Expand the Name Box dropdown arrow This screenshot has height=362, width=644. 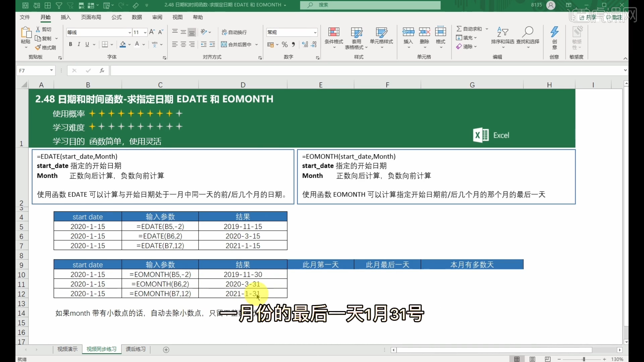tap(51, 70)
